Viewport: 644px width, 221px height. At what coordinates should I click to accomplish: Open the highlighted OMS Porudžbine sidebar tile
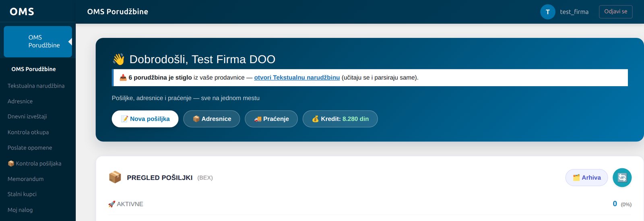click(38, 41)
